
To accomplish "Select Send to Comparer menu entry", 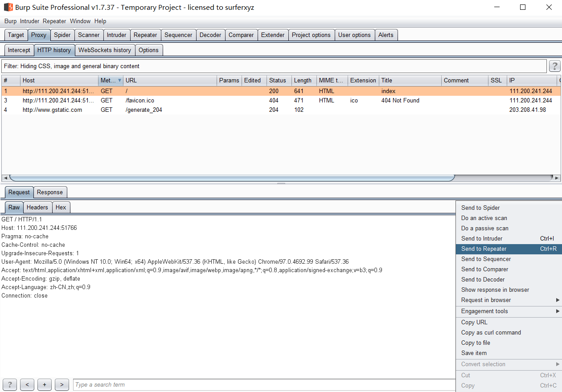I will point(509,269).
